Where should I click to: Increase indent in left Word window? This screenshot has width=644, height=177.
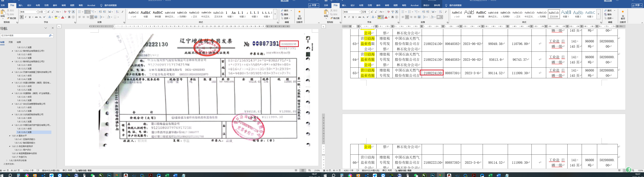104,12
